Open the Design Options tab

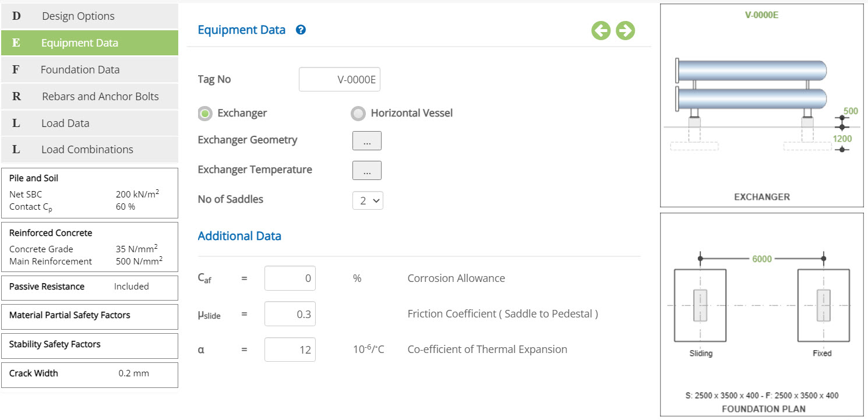(x=90, y=16)
